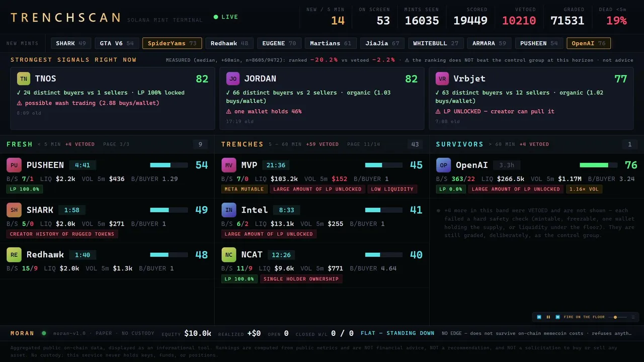The image size is (644, 362).
Task: Click the FRESH +4 VETOED label
Action: click(x=80, y=145)
